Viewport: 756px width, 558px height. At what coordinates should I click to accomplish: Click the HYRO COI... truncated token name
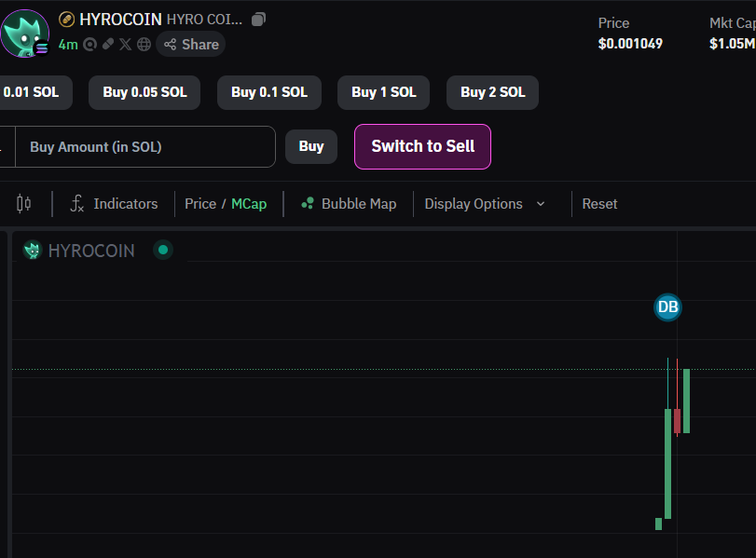204,20
